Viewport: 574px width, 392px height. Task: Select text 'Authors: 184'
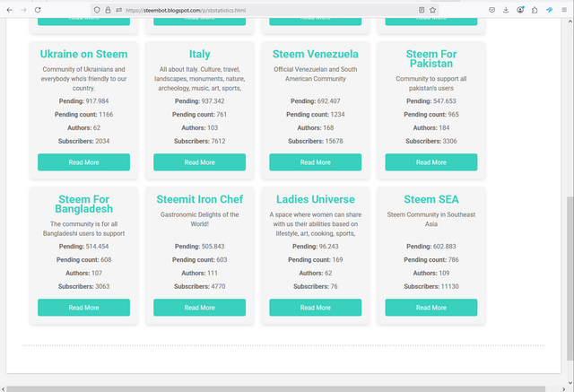pyautogui.click(x=431, y=127)
